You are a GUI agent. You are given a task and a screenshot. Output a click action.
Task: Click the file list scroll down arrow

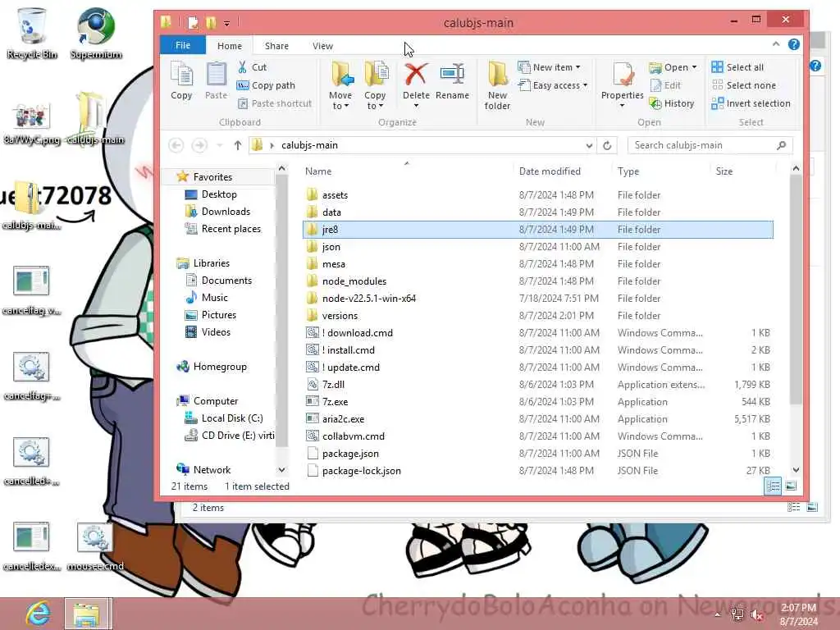pyautogui.click(x=796, y=470)
